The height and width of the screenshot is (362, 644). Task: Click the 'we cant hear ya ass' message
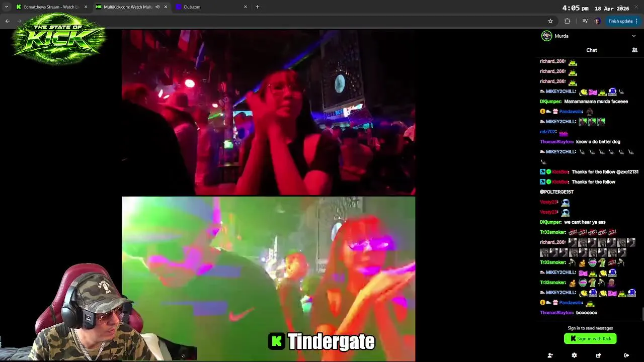pyautogui.click(x=585, y=222)
